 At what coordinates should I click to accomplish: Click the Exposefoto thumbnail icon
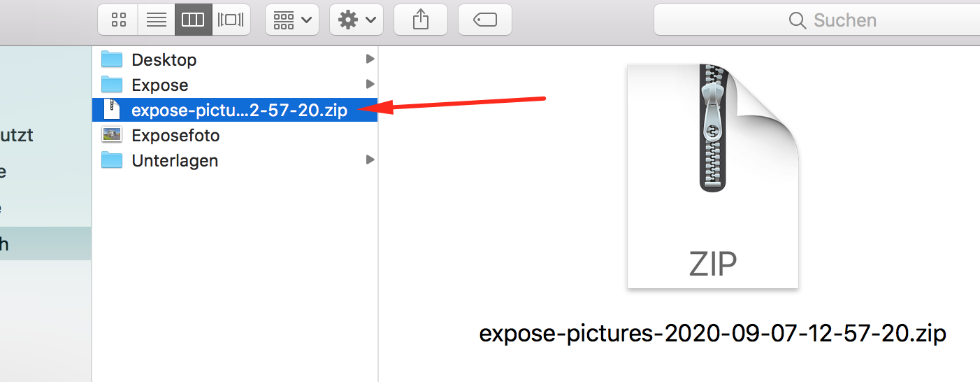(112, 135)
